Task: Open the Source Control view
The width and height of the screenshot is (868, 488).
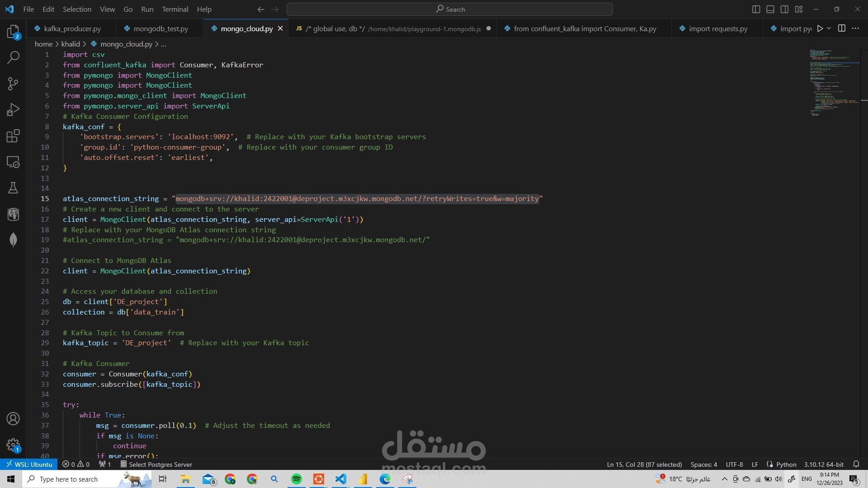Action: point(13,84)
